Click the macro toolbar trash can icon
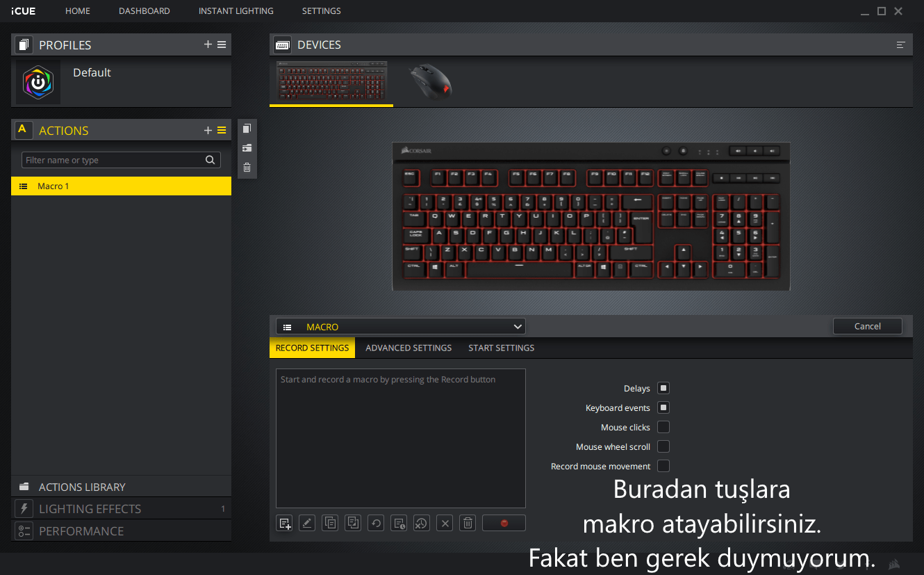This screenshot has width=924, height=575. tap(468, 524)
